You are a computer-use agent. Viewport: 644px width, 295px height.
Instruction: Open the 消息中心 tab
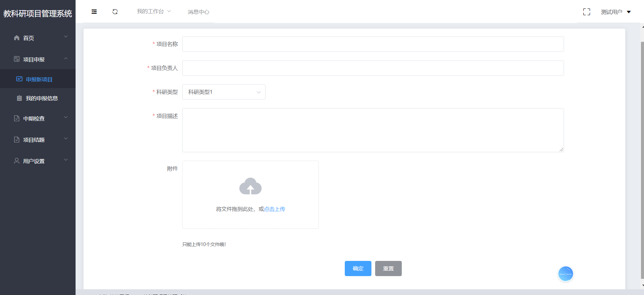[x=198, y=12]
